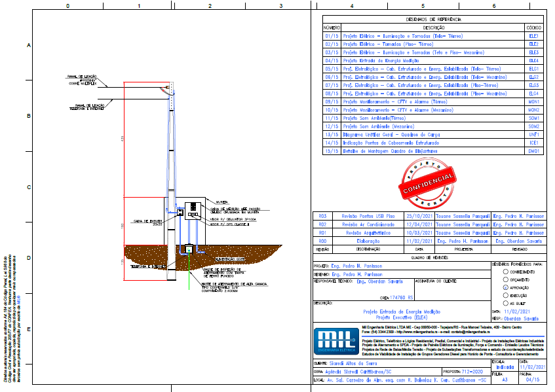Click the Caixa de Barlete label
555x392 pixels.
[147, 223]
